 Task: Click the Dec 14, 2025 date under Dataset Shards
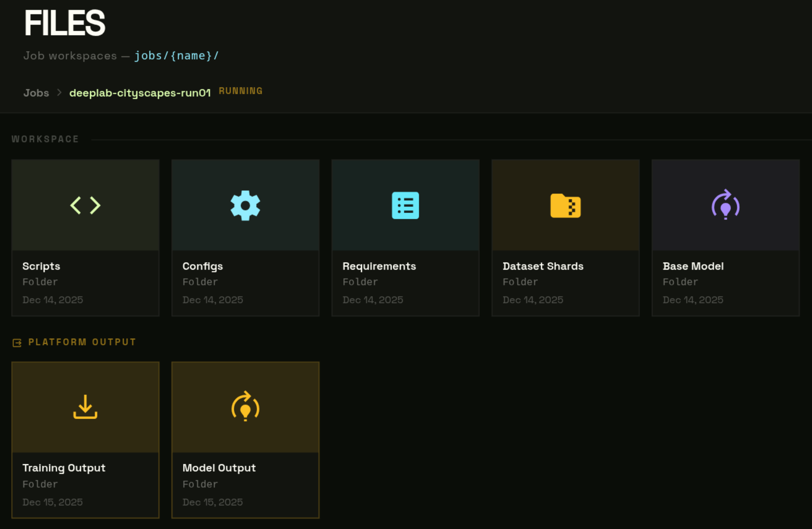pyautogui.click(x=533, y=300)
